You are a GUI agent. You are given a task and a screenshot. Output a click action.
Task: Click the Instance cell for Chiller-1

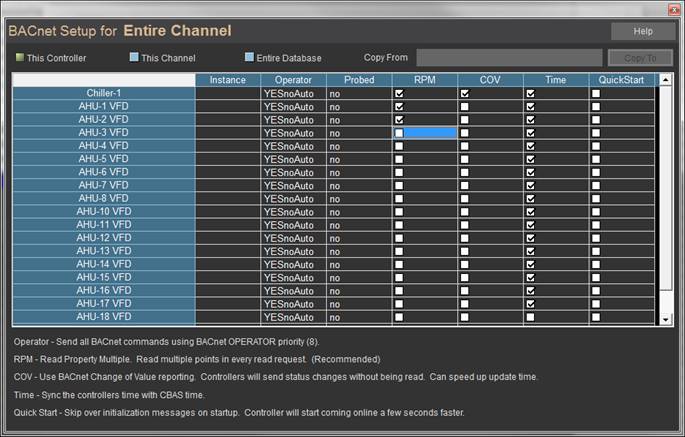pos(227,93)
